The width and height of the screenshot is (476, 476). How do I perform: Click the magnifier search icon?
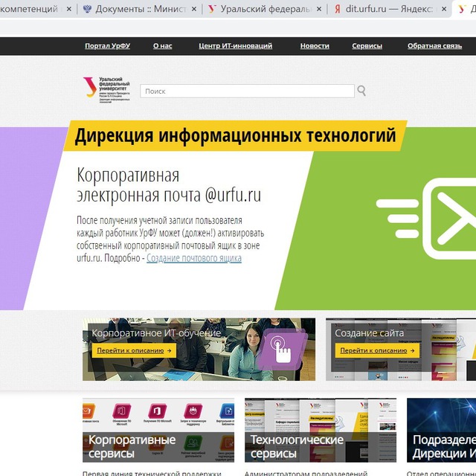pos(361,91)
